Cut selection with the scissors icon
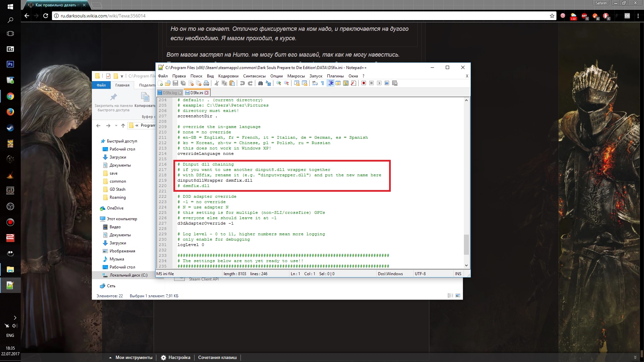The width and height of the screenshot is (644, 362). [x=217, y=83]
